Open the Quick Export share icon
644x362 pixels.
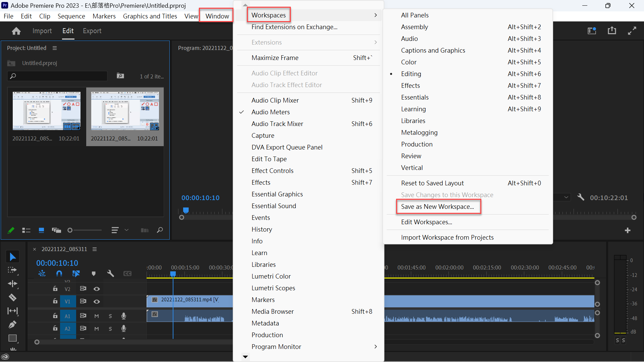tap(612, 31)
